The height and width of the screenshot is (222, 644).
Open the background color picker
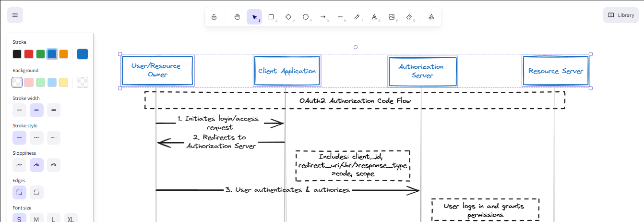click(x=83, y=82)
